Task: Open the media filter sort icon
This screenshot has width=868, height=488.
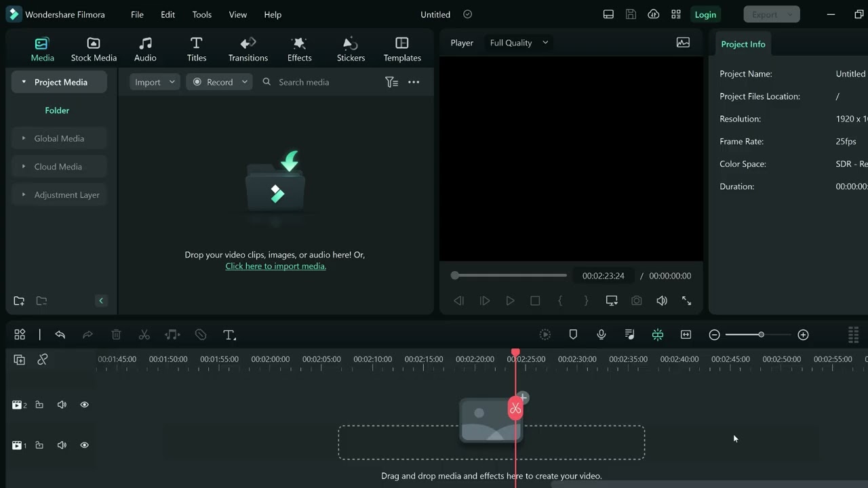Action: (x=391, y=82)
